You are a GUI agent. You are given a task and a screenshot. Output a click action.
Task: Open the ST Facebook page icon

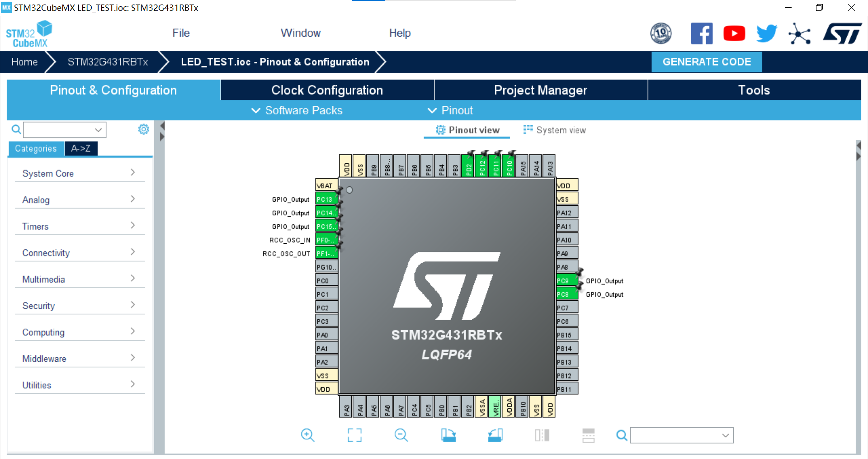point(702,33)
